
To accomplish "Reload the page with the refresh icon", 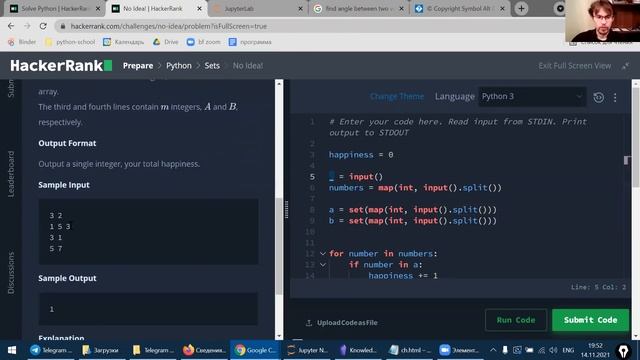I will click(x=43, y=26).
